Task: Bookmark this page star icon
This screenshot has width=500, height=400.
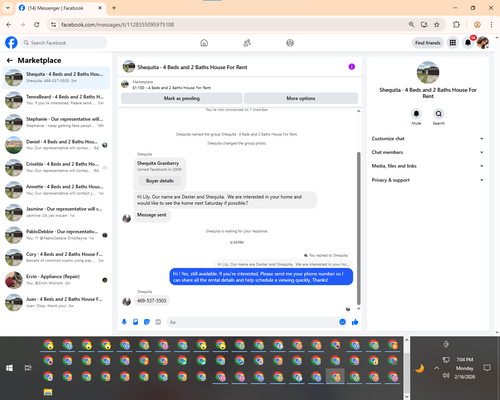Action: point(437,24)
